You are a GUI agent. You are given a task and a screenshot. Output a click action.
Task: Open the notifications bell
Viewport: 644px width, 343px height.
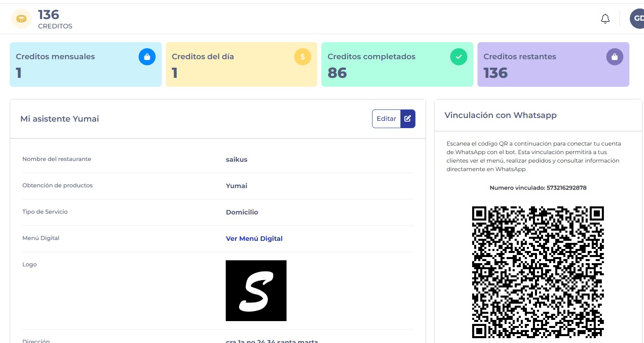[605, 19]
